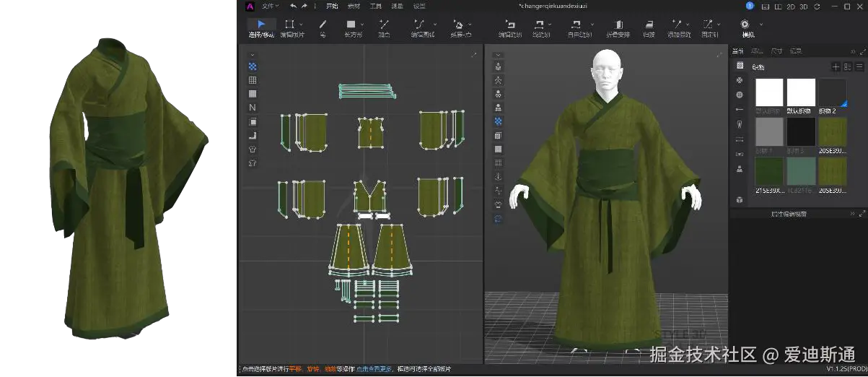Select the dark green fabric swatch
The height and width of the screenshot is (377, 868).
click(x=769, y=171)
